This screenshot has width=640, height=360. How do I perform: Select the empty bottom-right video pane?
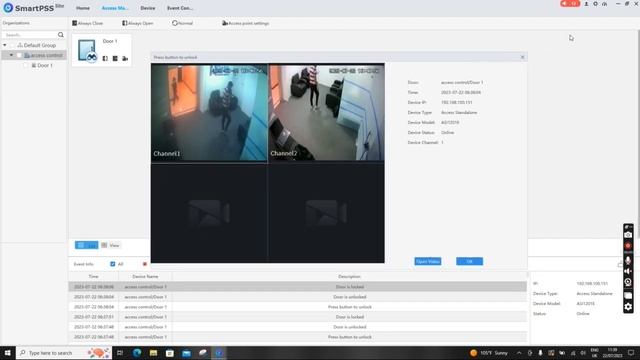[326, 213]
